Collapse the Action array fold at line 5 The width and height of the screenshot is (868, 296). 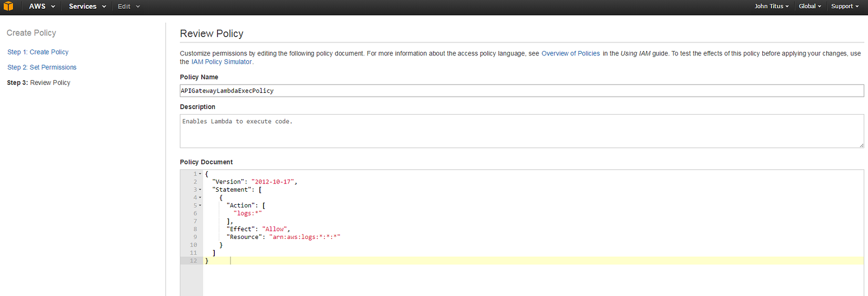(x=200, y=205)
